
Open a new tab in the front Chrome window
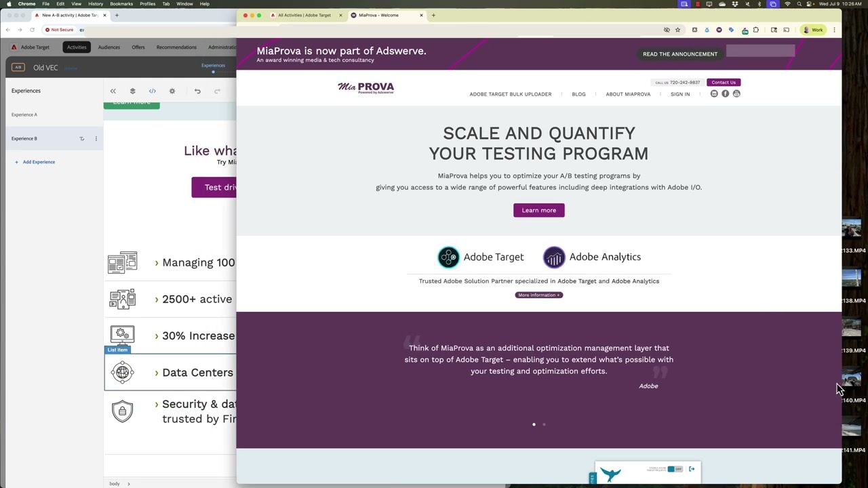pos(433,15)
